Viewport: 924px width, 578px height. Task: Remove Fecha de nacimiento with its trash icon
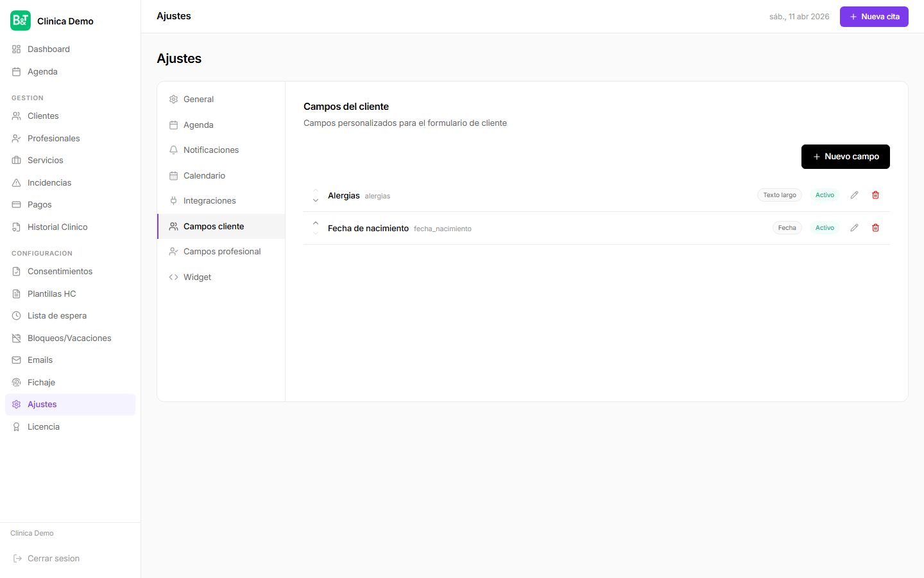click(x=875, y=228)
